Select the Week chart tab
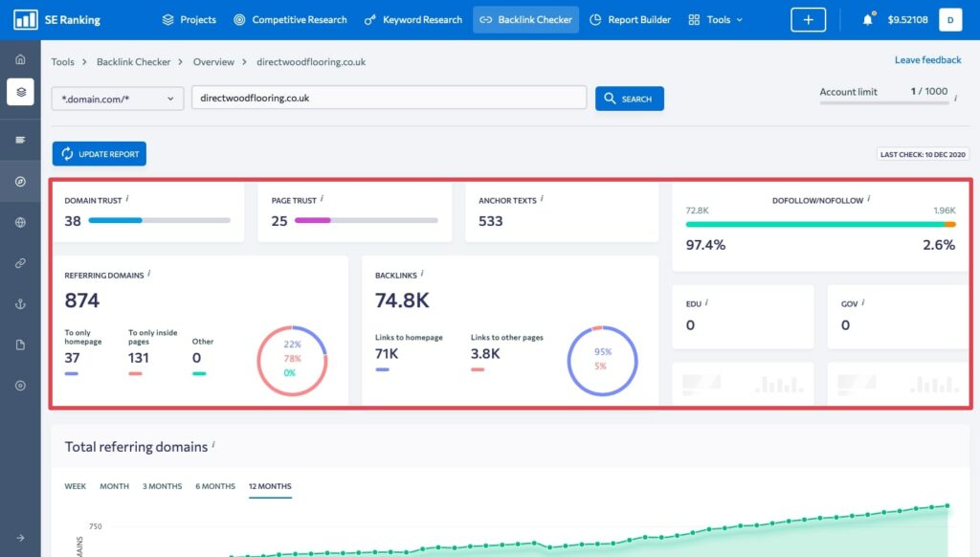Screen dimensions: 980x557 click(75, 486)
